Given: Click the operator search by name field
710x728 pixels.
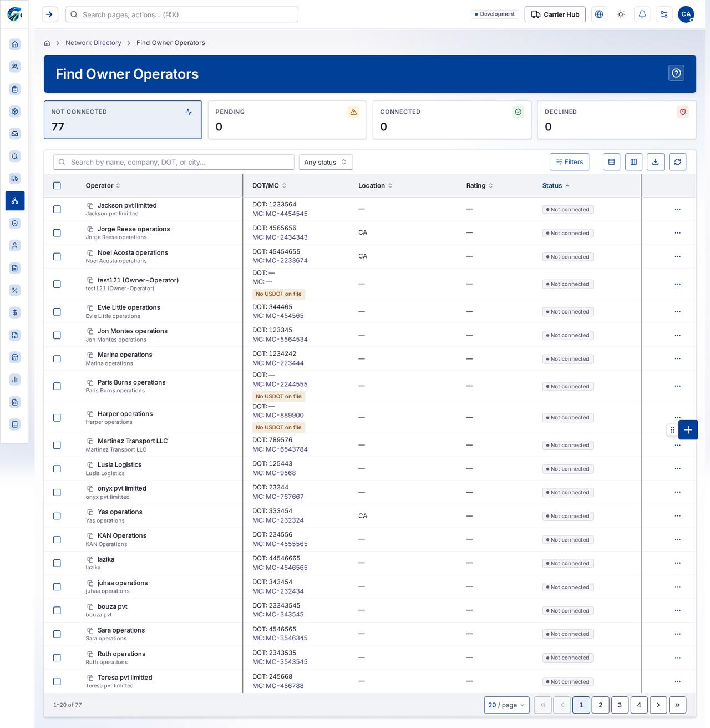Looking at the screenshot, I should pos(174,162).
